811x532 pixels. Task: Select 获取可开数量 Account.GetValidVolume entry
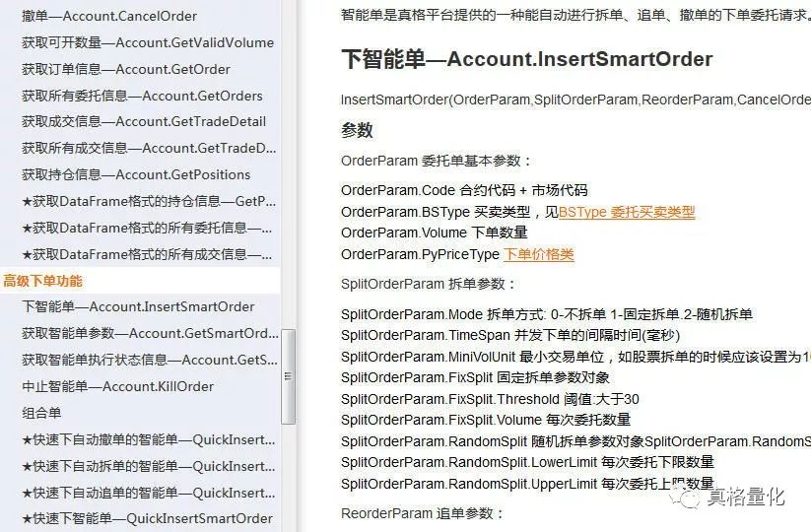[x=148, y=42]
